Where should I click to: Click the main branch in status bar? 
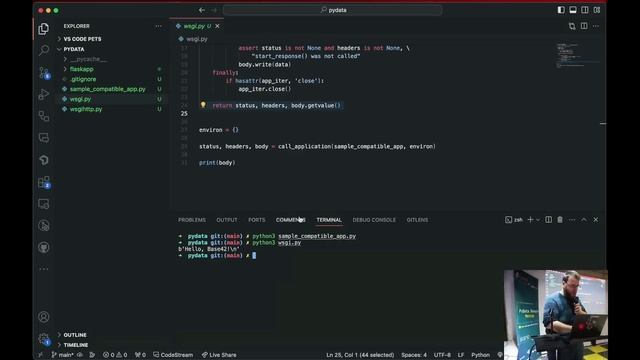[62, 355]
